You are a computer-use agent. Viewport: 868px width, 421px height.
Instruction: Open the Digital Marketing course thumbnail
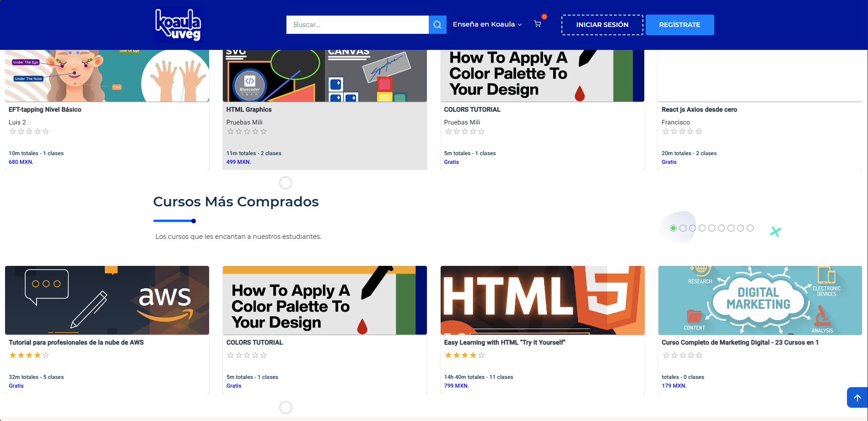760,300
